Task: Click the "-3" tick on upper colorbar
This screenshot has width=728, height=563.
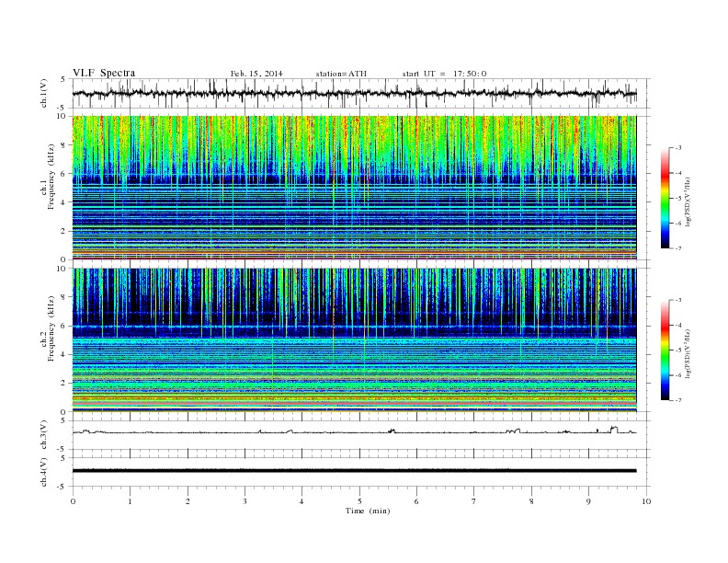Action: [678, 148]
